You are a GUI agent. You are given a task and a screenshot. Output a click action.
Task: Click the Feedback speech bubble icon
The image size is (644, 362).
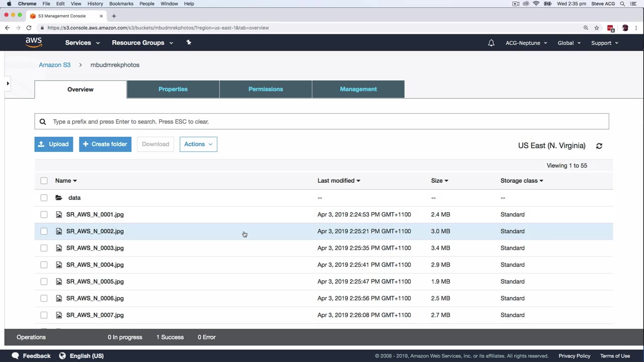[x=15, y=355]
